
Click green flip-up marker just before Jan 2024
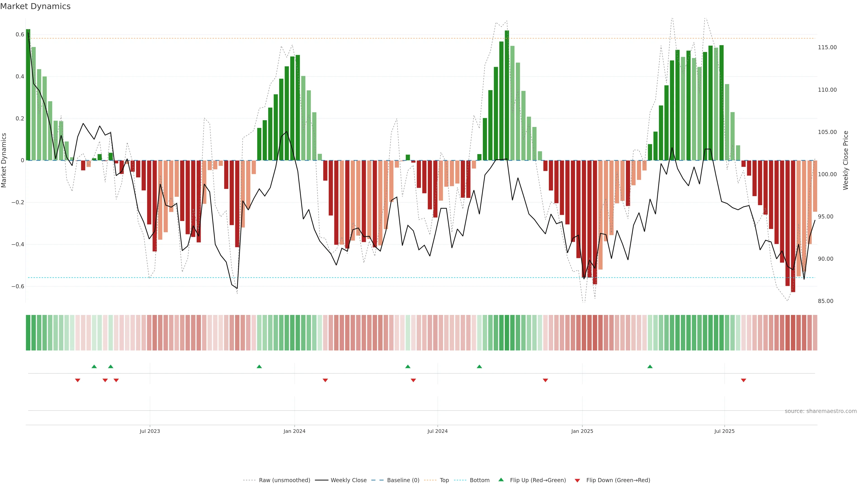click(x=259, y=366)
